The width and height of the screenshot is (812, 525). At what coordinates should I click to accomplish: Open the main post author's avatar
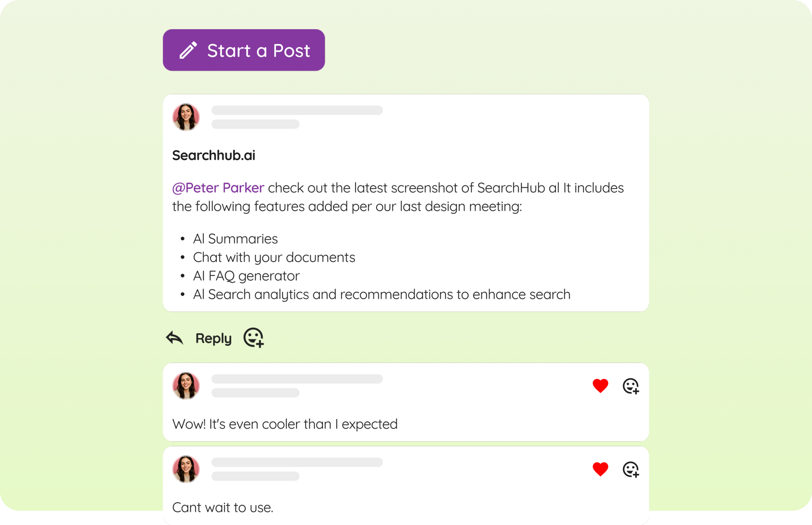coord(186,117)
